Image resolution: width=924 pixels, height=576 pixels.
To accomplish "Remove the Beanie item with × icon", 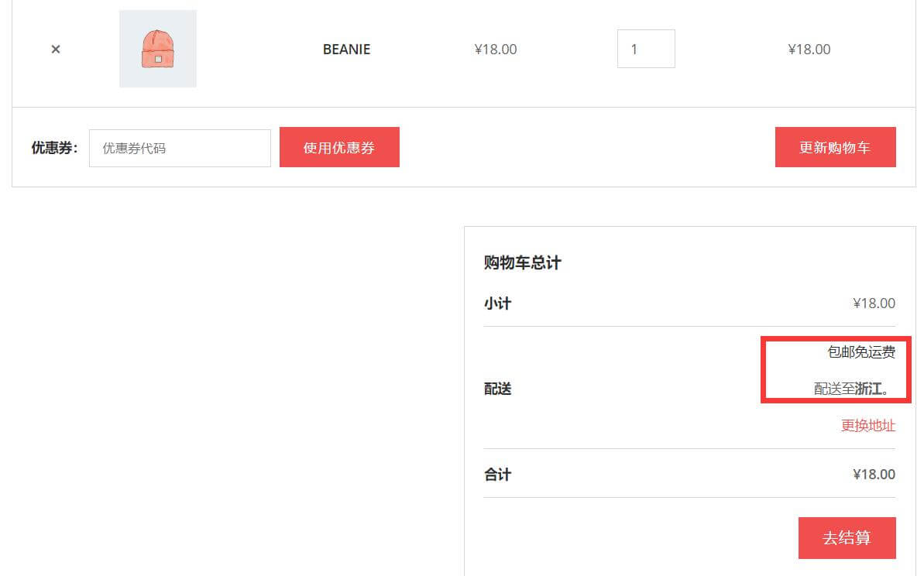I will pos(56,50).
